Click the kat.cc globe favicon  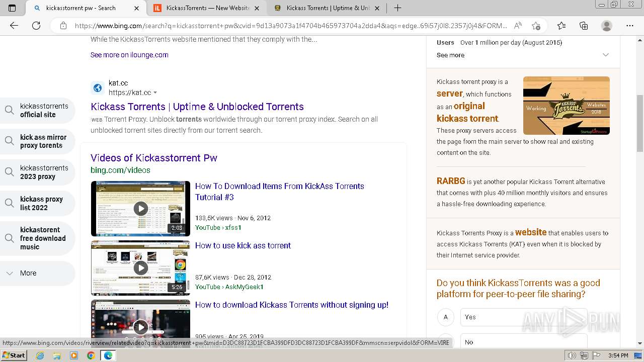(98, 88)
